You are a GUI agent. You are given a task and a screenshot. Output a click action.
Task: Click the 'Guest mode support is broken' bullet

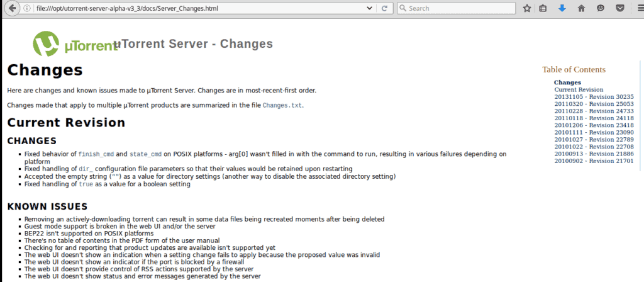(x=120, y=227)
